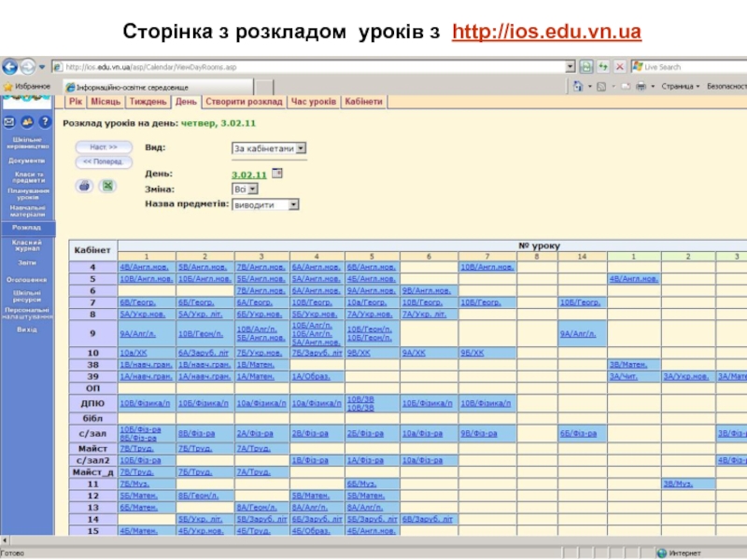Open Класи та предмети in sidebar
The image size is (747, 560).
[28, 177]
